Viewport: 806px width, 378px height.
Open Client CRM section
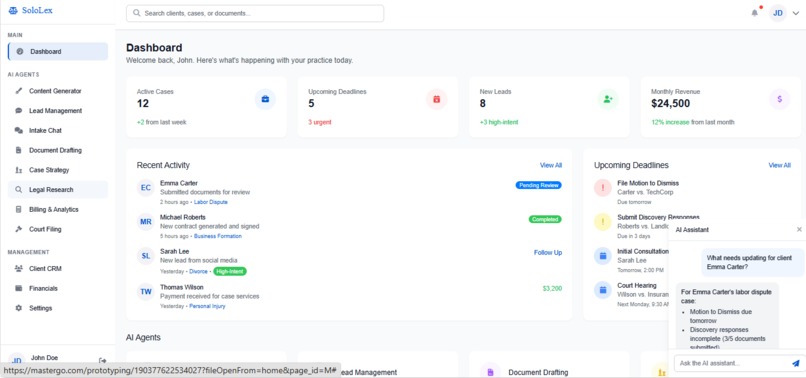[x=58, y=268]
